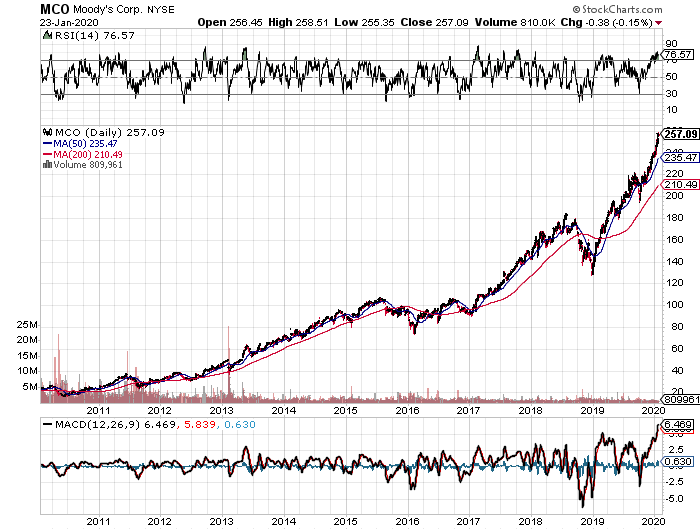
Task: Click the -5.0 MACD axis label
Action: [675, 498]
